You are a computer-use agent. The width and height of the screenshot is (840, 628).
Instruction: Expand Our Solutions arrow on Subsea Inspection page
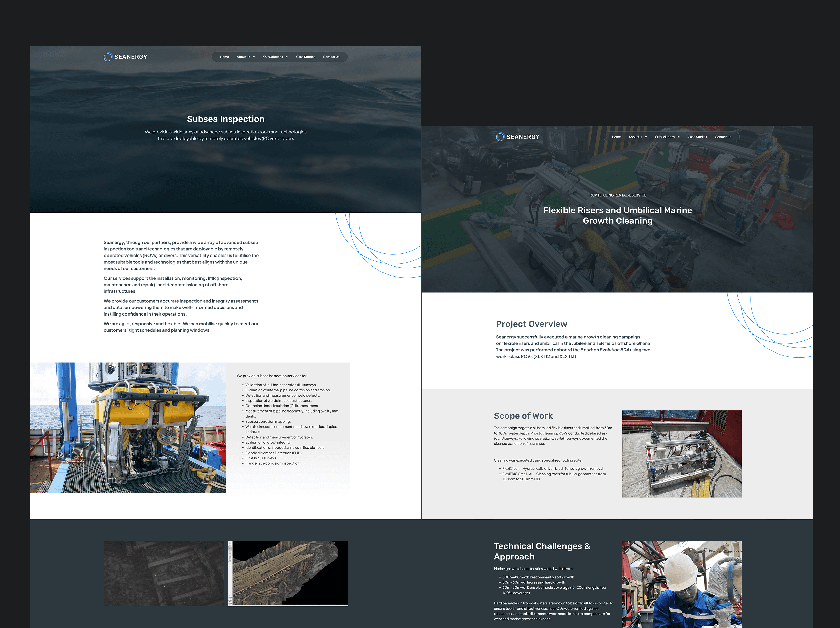coord(287,57)
